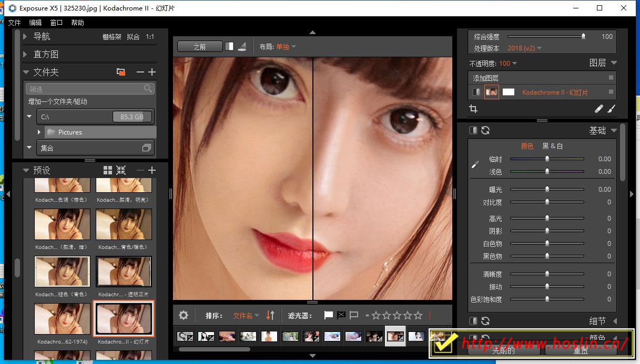Open the 处理版本 2018 (v2) dropdown
Screen dimensions: 640x364
(524, 48)
